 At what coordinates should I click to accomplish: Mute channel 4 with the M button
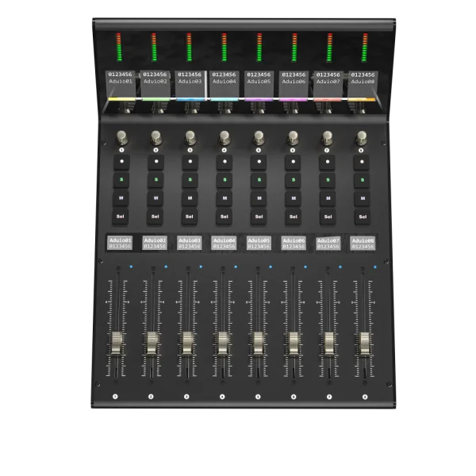(x=225, y=198)
